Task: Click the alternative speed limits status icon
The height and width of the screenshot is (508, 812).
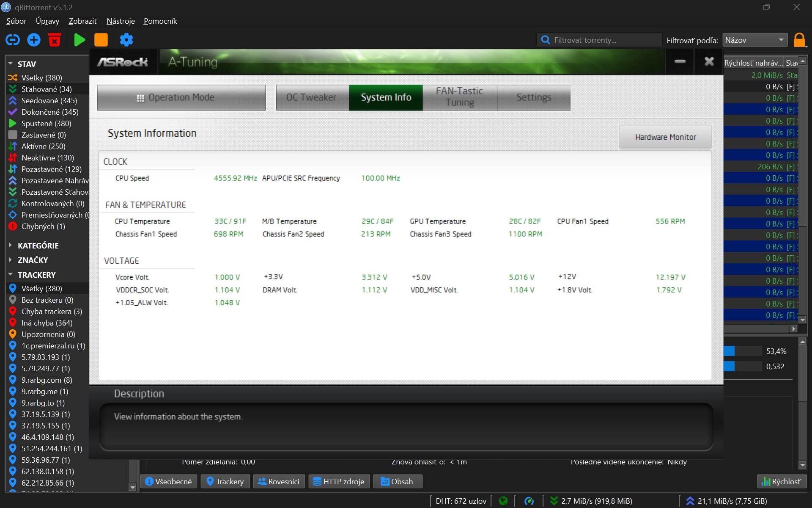Action: click(x=529, y=501)
